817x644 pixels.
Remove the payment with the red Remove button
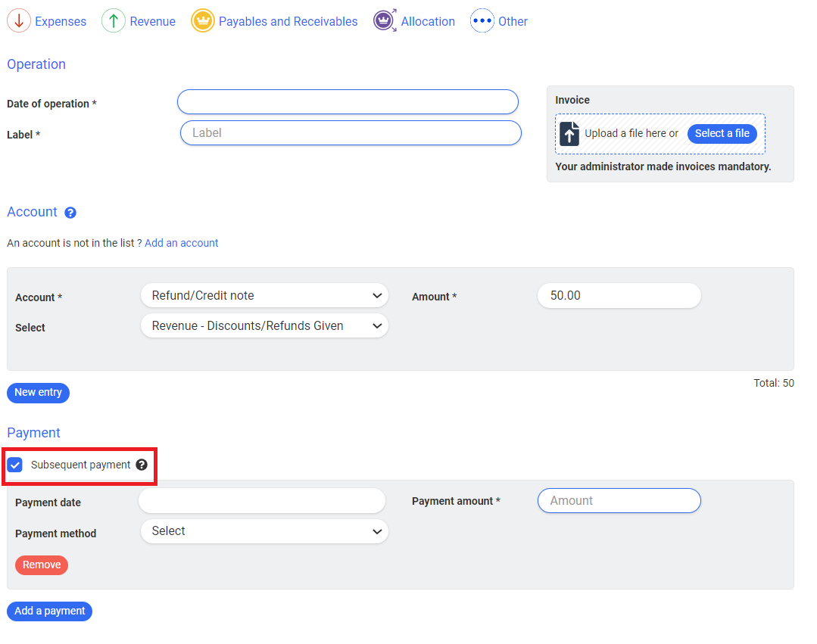[42, 565]
